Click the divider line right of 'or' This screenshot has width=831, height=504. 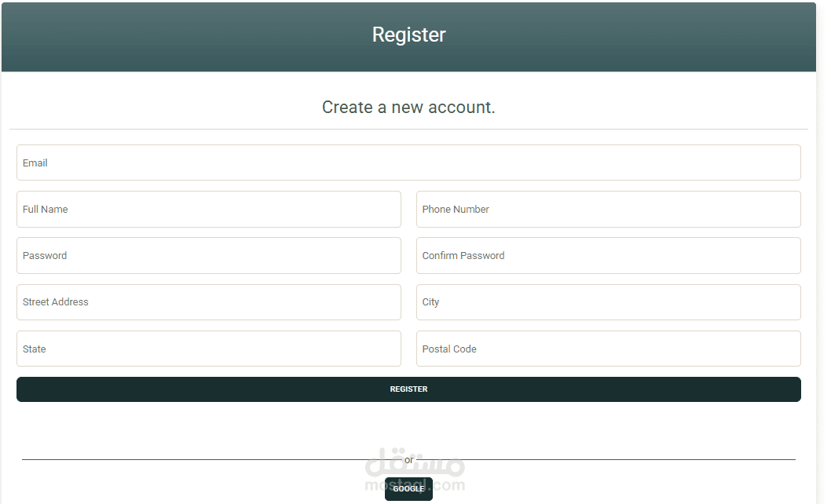pyautogui.click(x=605, y=459)
